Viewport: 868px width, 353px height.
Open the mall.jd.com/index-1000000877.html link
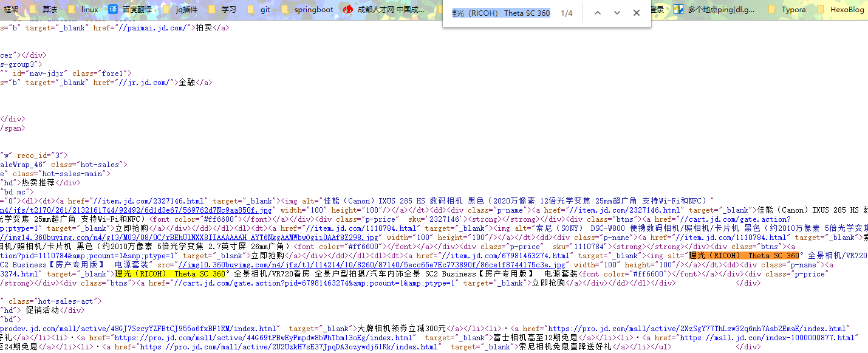click(x=767, y=338)
